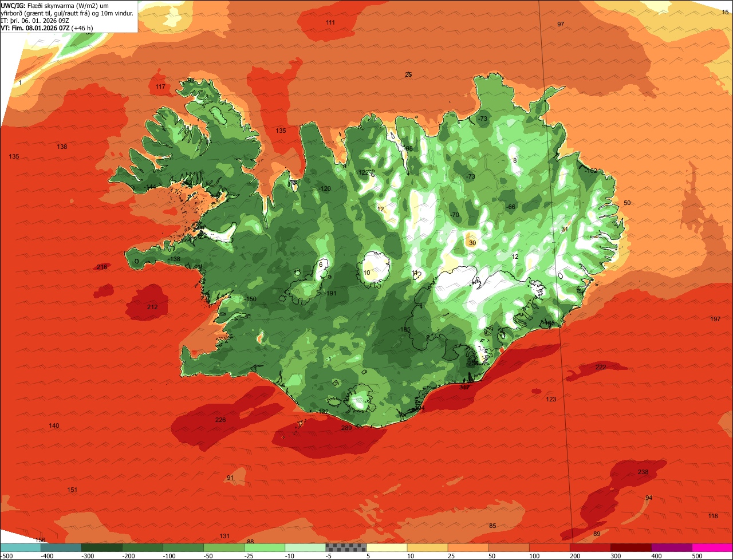Click the 118 value at the right edge
The image size is (733, 560).
(713, 516)
